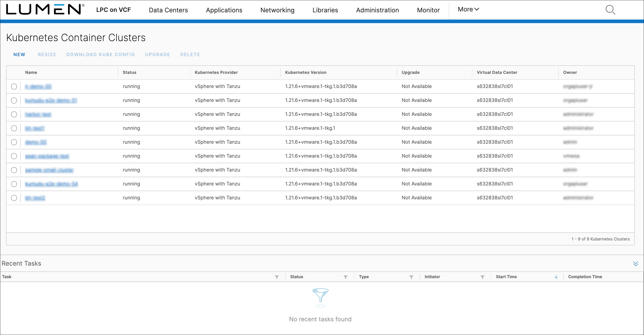Click DOWNLOAD KUBE CONFIG

(101, 55)
